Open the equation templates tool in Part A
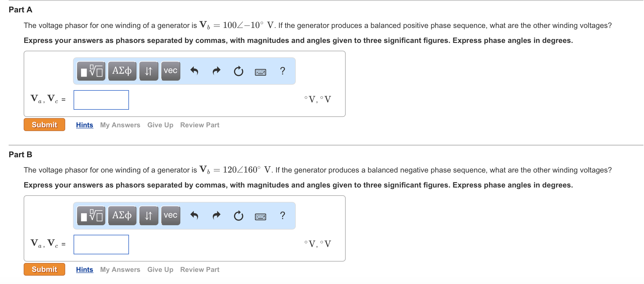Screen dimensions: 644x284 click(91, 71)
